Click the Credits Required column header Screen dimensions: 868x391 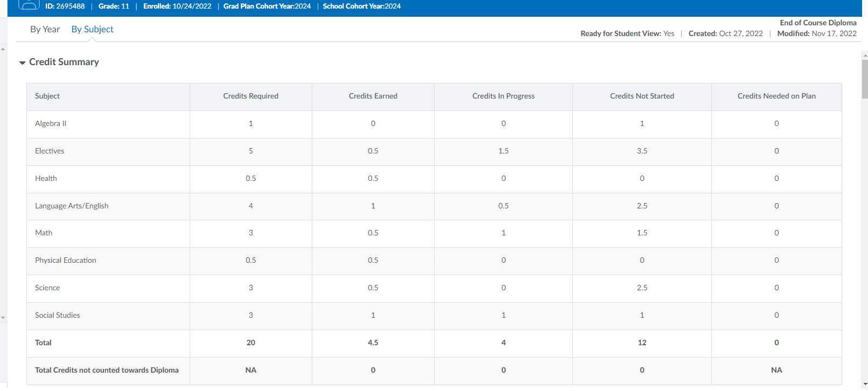point(250,96)
